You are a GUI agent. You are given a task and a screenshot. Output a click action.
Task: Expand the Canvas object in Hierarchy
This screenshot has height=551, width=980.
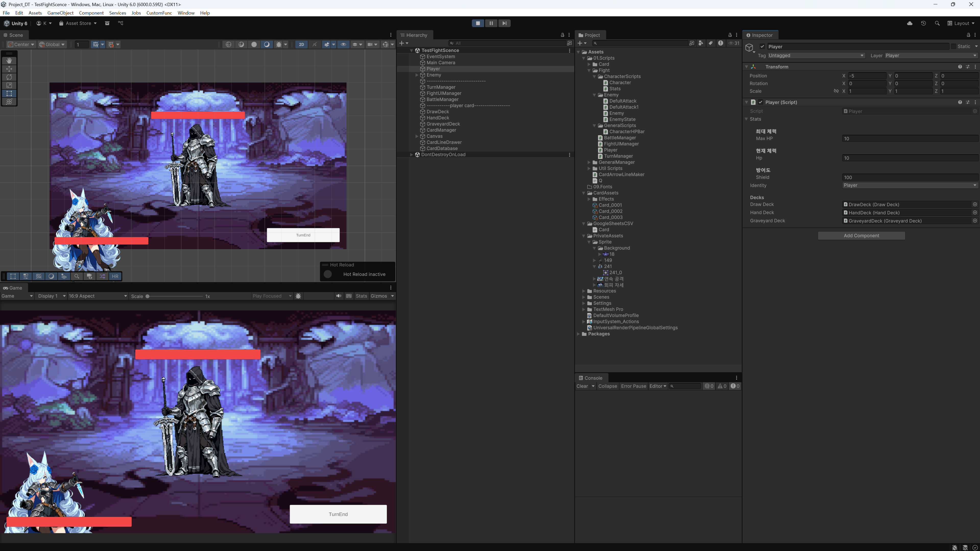pyautogui.click(x=417, y=136)
